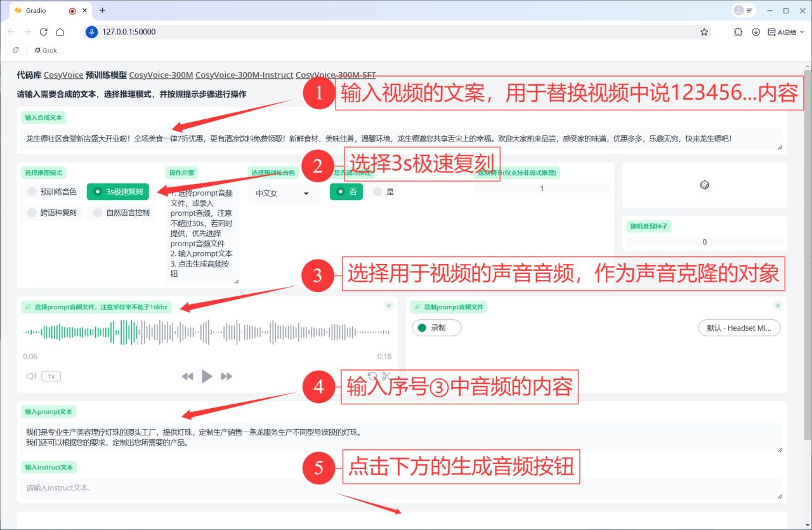Click the 输入prompt文本 text area

click(x=402, y=437)
